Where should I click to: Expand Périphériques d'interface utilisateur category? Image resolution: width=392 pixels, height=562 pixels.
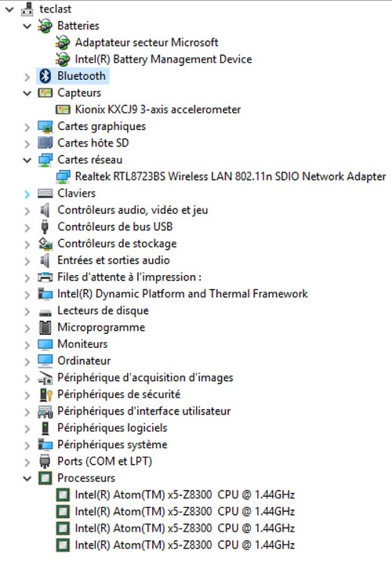27,412
